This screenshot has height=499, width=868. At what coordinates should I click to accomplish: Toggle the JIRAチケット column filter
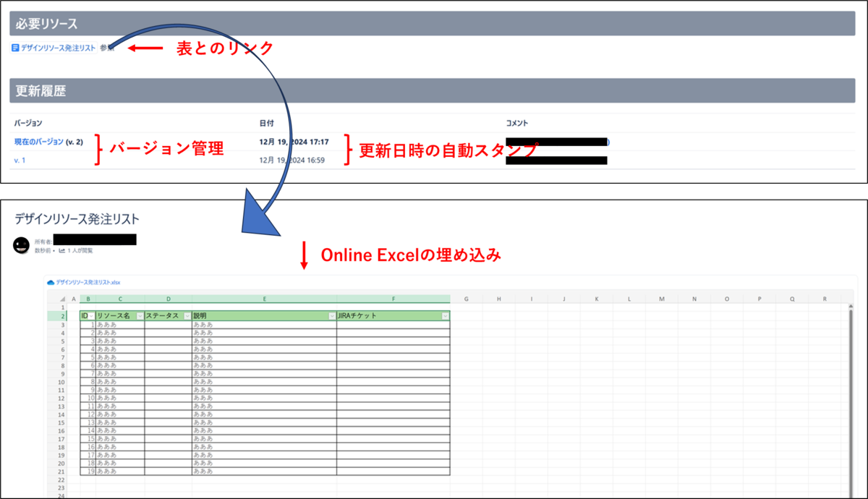point(446,315)
